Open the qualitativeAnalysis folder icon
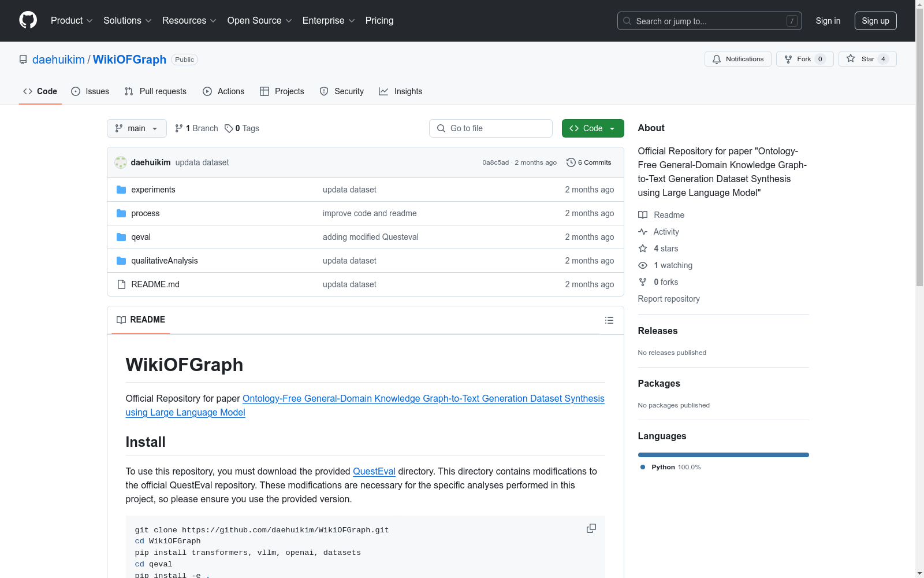Viewport: 924px width, 578px height. point(121,261)
